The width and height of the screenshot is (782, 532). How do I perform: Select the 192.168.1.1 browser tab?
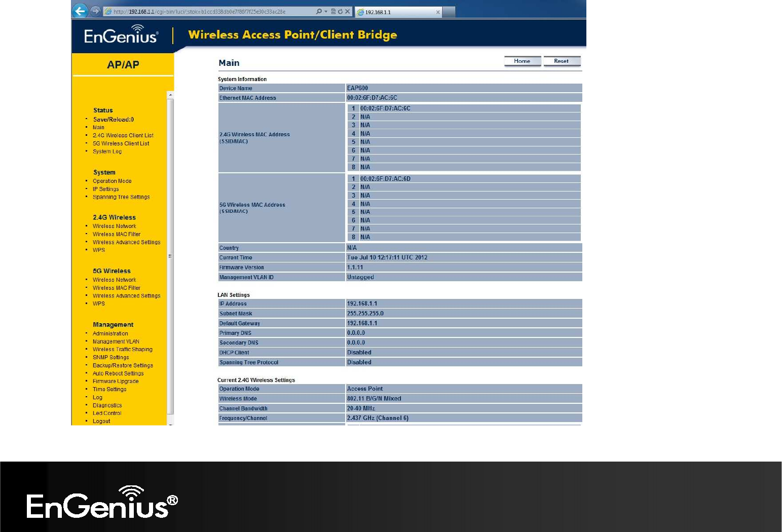point(398,12)
